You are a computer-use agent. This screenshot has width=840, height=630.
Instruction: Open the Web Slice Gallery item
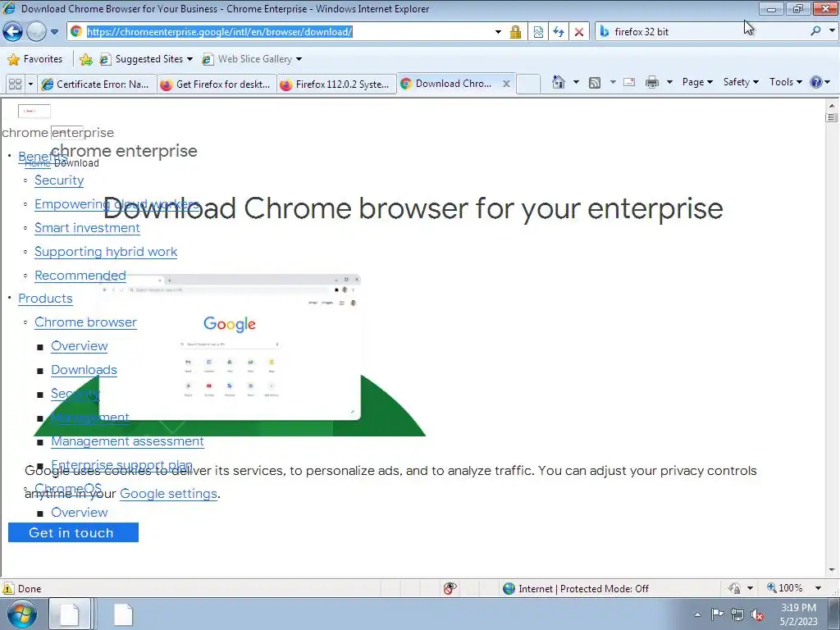(x=251, y=59)
